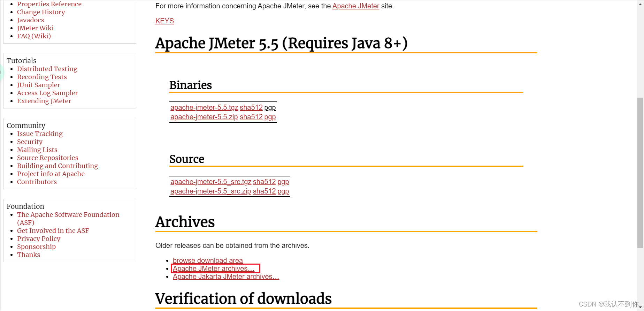The height and width of the screenshot is (311, 644).
Task: Download apache-jmeter-5.5.tgz binary
Action: coord(204,107)
